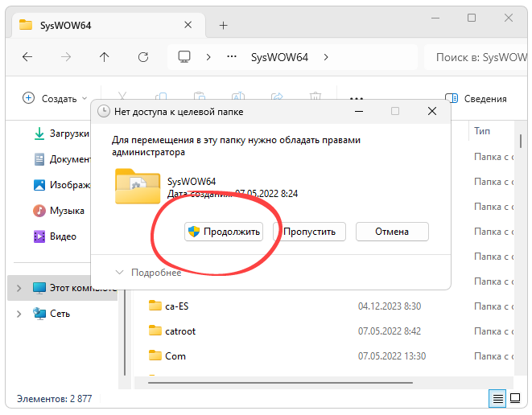
Task: Switch to details list view icon
Action: coord(497,398)
